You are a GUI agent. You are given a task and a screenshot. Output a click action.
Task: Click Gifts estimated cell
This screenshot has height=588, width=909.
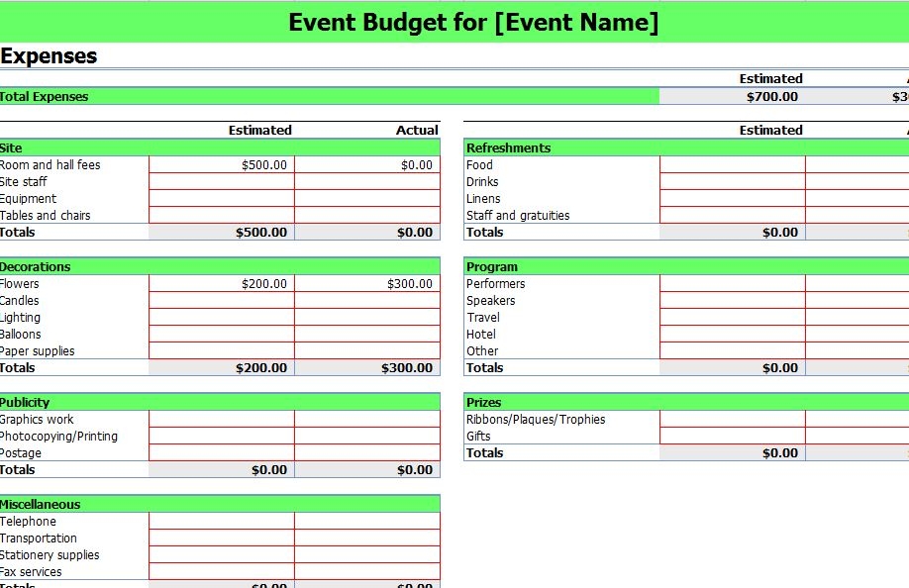pos(732,436)
